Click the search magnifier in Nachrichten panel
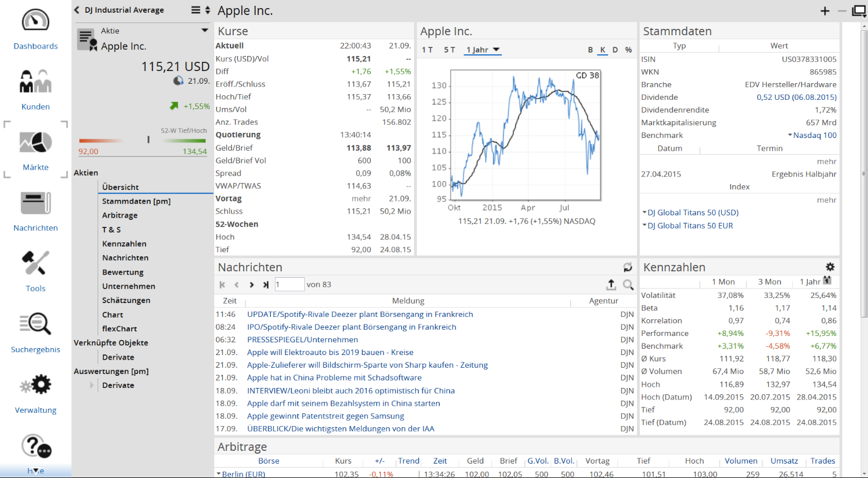The width and height of the screenshot is (868, 478). click(x=628, y=285)
